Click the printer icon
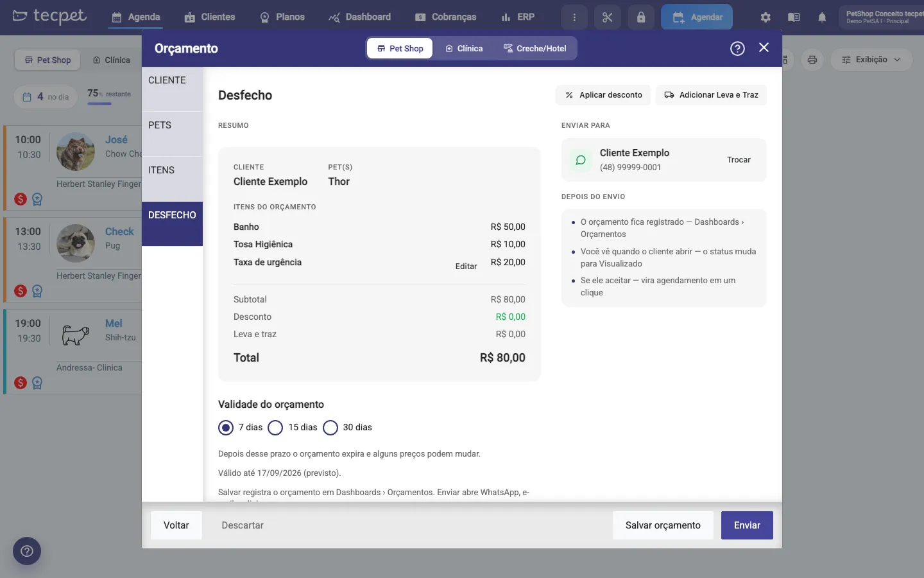924x578 pixels. pyautogui.click(x=812, y=60)
